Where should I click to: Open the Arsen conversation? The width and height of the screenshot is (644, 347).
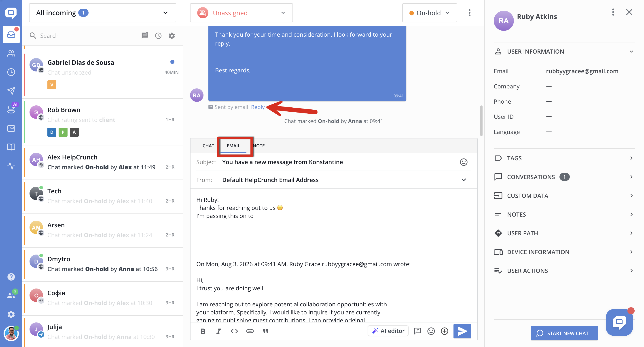[x=104, y=230]
